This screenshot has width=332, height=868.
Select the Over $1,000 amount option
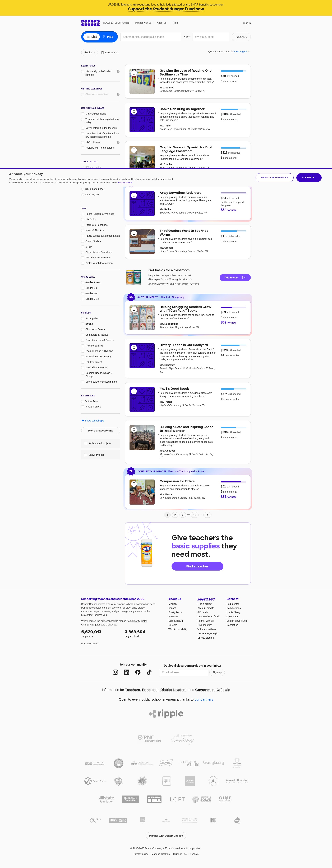click(x=83, y=195)
